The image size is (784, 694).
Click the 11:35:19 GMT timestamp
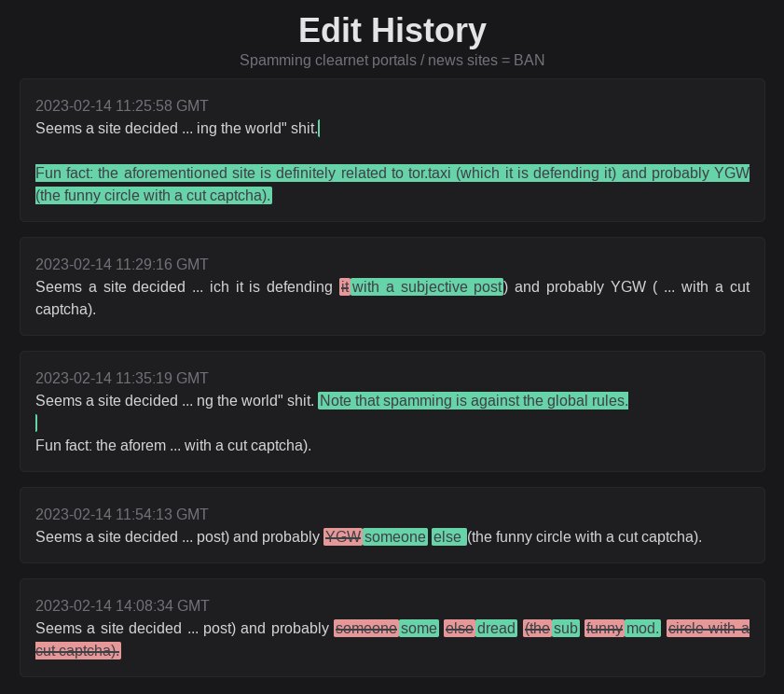coord(121,378)
